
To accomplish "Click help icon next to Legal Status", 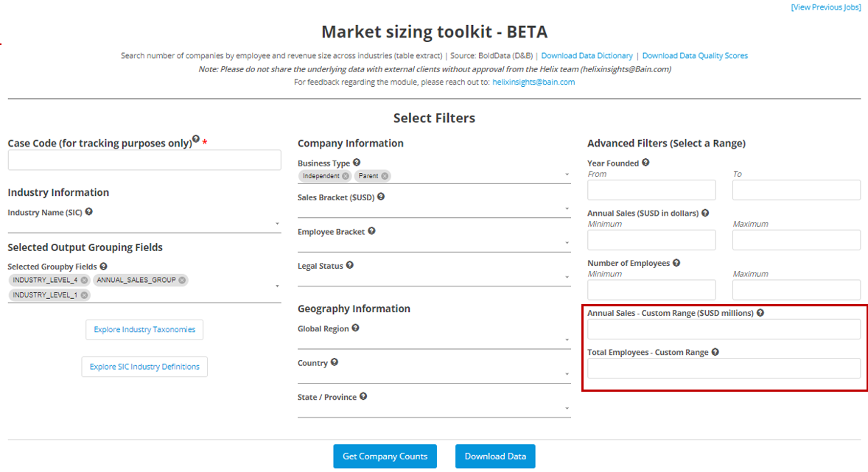I will coord(349,265).
